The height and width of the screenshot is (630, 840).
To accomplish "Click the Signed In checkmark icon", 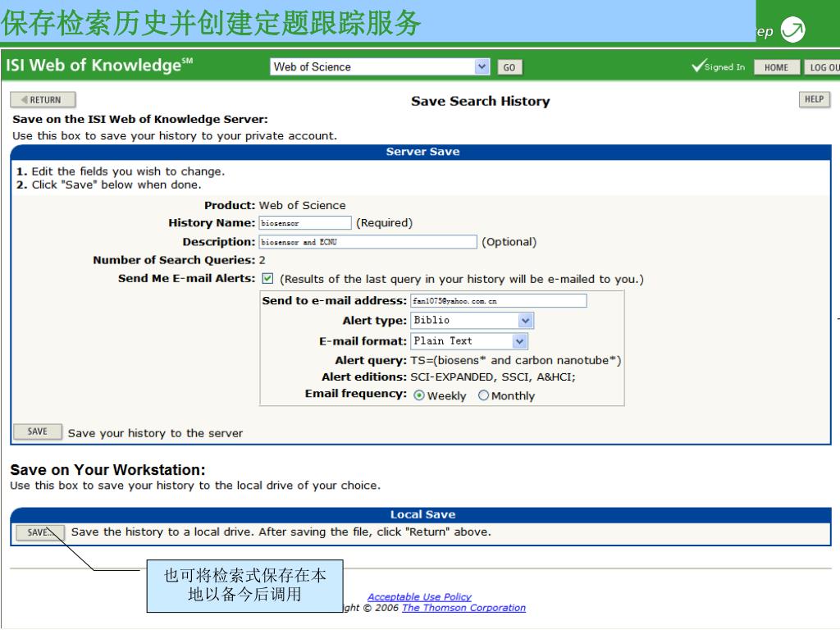I will tap(699, 66).
